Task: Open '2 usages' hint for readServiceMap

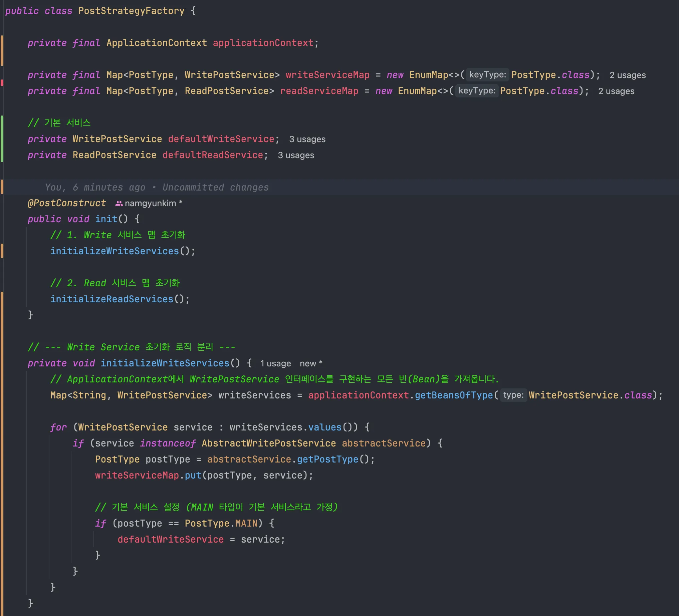Action: click(616, 91)
